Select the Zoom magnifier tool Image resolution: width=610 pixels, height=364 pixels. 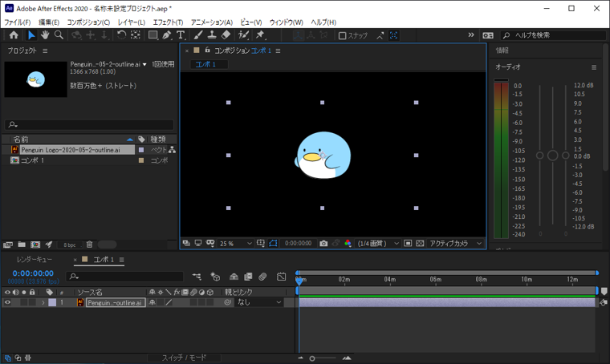[59, 35]
